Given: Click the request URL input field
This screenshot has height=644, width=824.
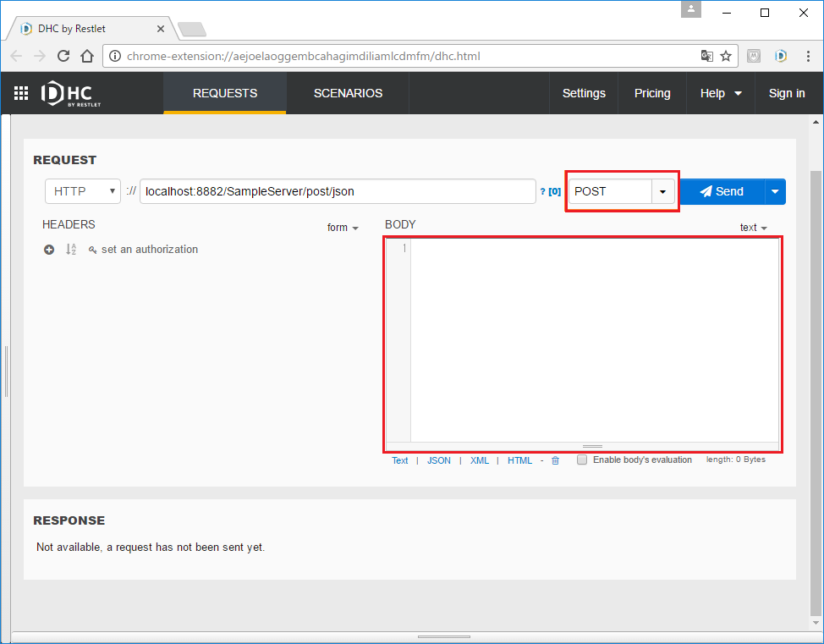Looking at the screenshot, I should (338, 192).
